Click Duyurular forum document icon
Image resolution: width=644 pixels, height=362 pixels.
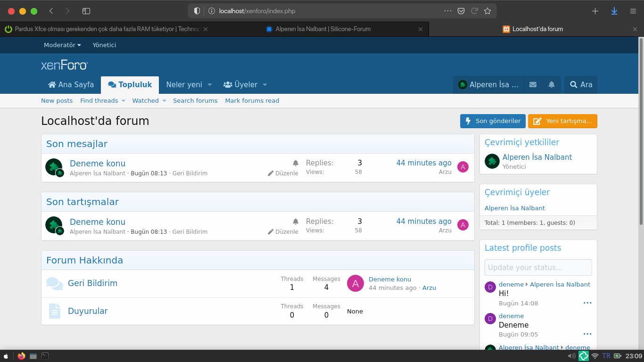[x=55, y=311]
